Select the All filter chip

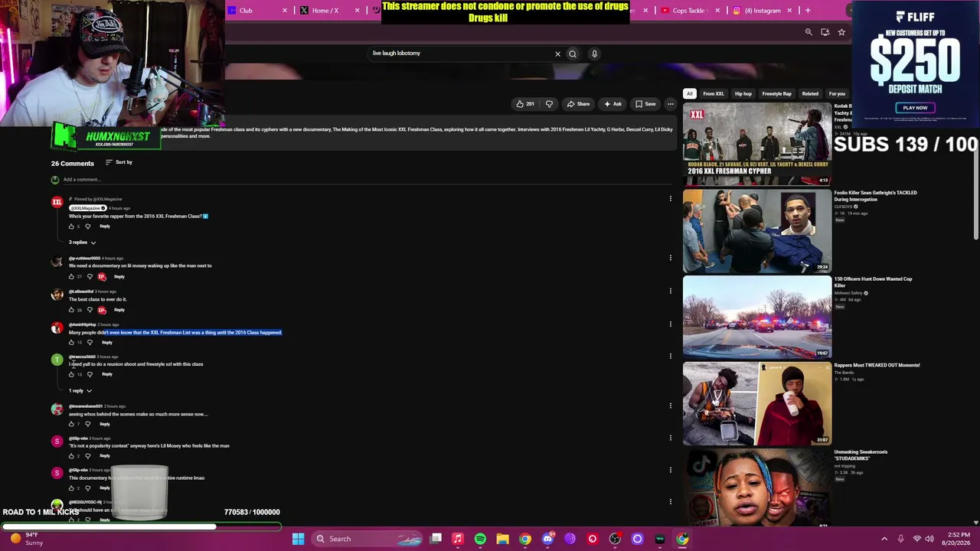[x=689, y=93]
